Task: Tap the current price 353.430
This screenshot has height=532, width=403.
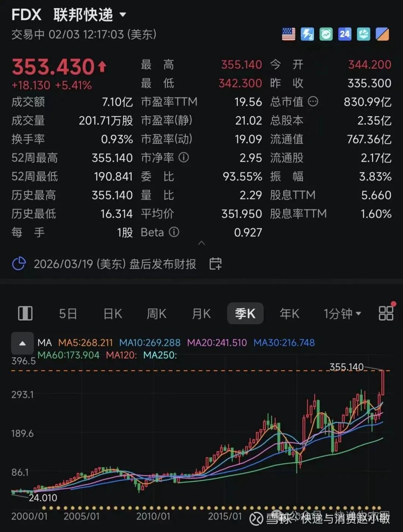Action: click(53, 67)
